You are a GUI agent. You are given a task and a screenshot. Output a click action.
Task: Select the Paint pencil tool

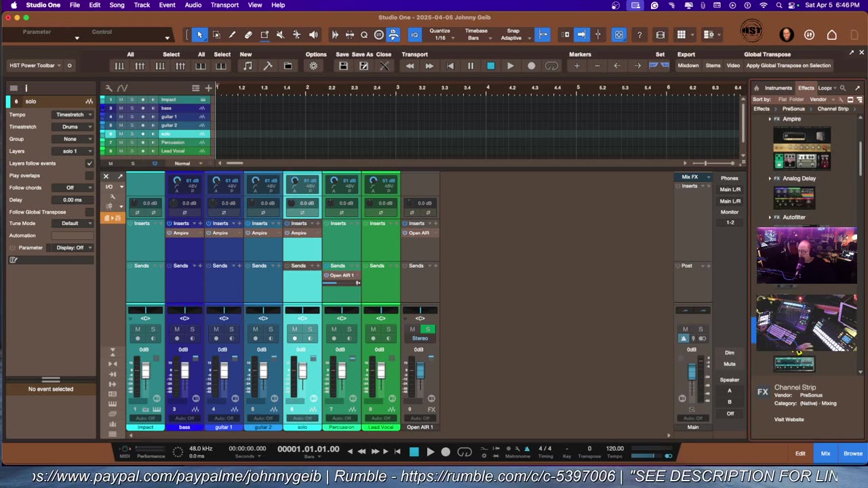pyautogui.click(x=232, y=35)
